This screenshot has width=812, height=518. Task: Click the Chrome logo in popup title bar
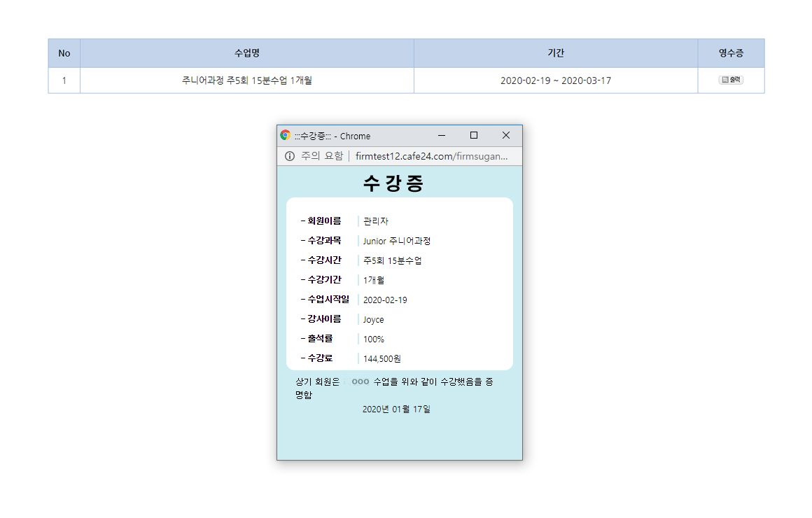[x=285, y=135]
